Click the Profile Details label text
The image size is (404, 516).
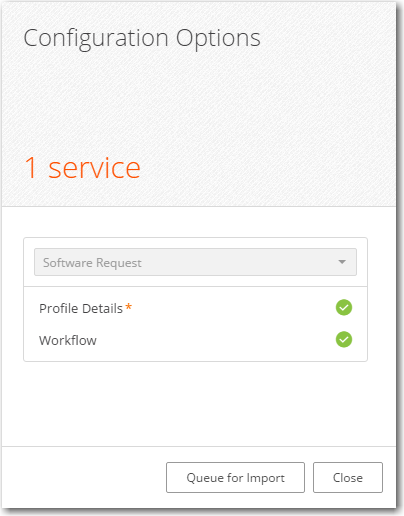point(81,308)
